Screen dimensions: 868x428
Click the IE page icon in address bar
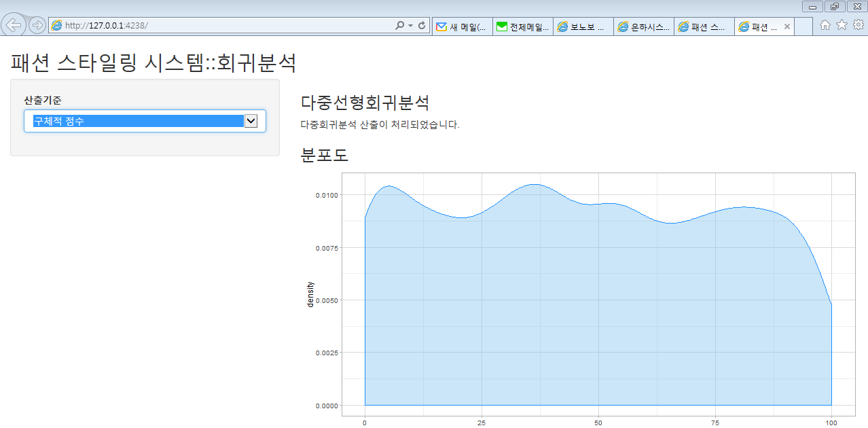(x=57, y=26)
